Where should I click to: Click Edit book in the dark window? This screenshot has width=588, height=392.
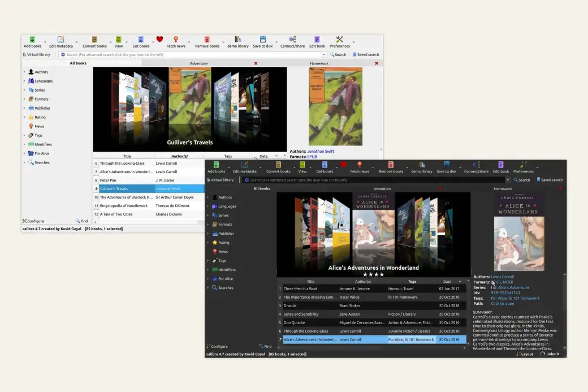(x=501, y=167)
